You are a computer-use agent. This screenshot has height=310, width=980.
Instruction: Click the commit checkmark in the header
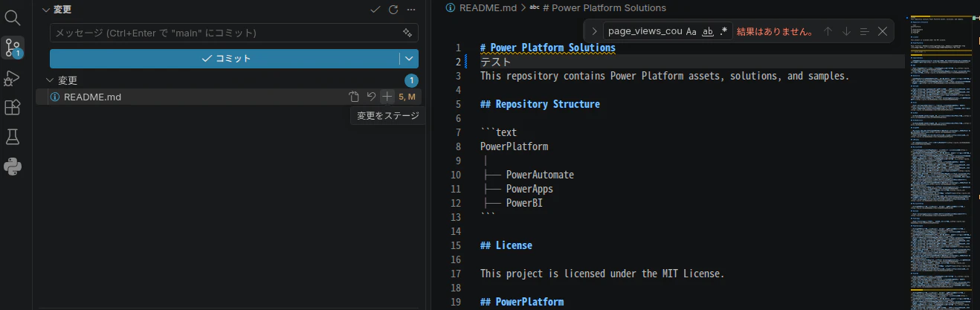[375, 10]
